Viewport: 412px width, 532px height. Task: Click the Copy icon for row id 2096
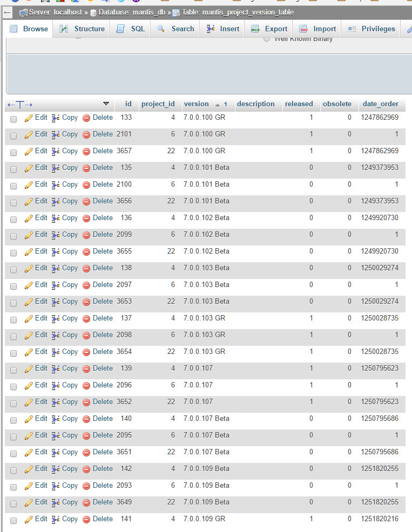(x=56, y=386)
